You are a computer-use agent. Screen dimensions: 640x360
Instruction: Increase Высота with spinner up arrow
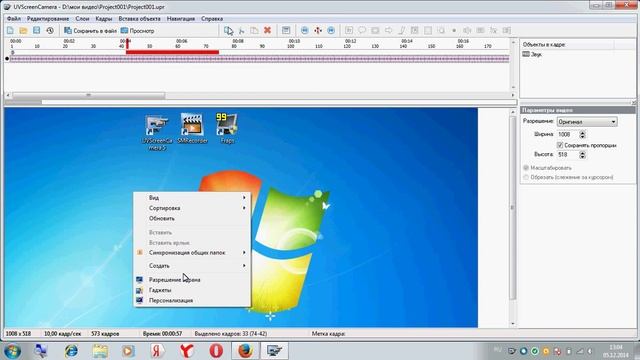point(582,153)
